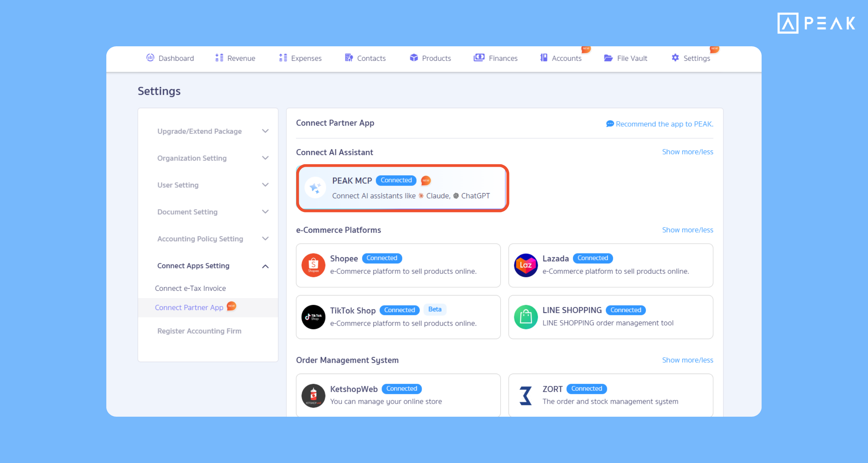The width and height of the screenshot is (868, 463).
Task: Click the File Vault folder icon
Action: pos(608,58)
